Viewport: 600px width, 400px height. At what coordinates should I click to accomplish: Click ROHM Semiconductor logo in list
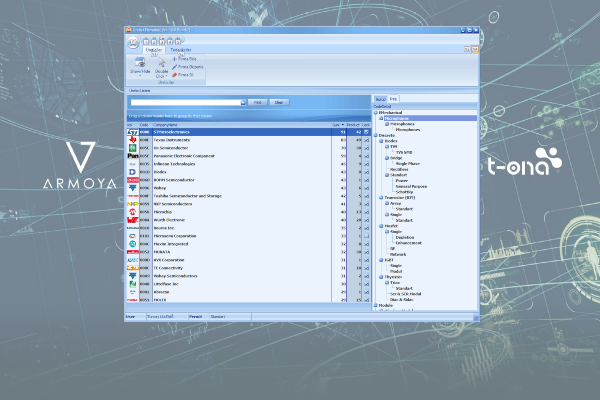click(132, 180)
